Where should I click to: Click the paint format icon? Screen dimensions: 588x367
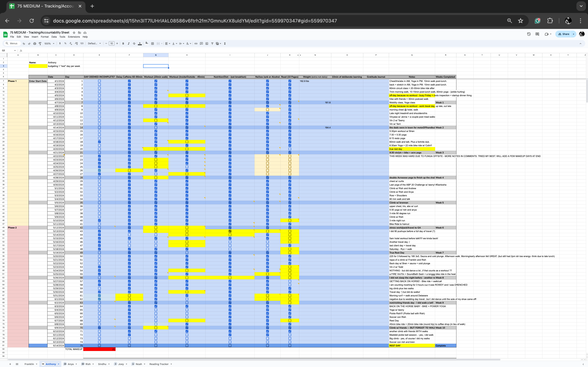[40, 44]
